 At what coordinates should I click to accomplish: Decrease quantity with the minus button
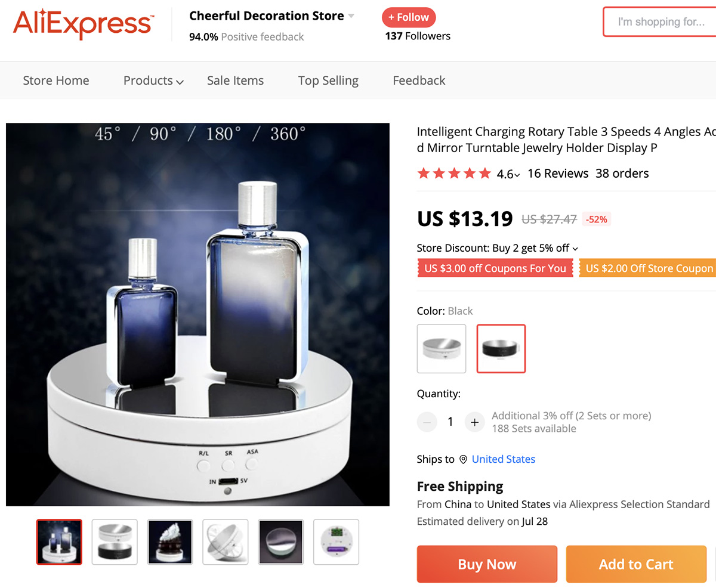pyautogui.click(x=427, y=422)
